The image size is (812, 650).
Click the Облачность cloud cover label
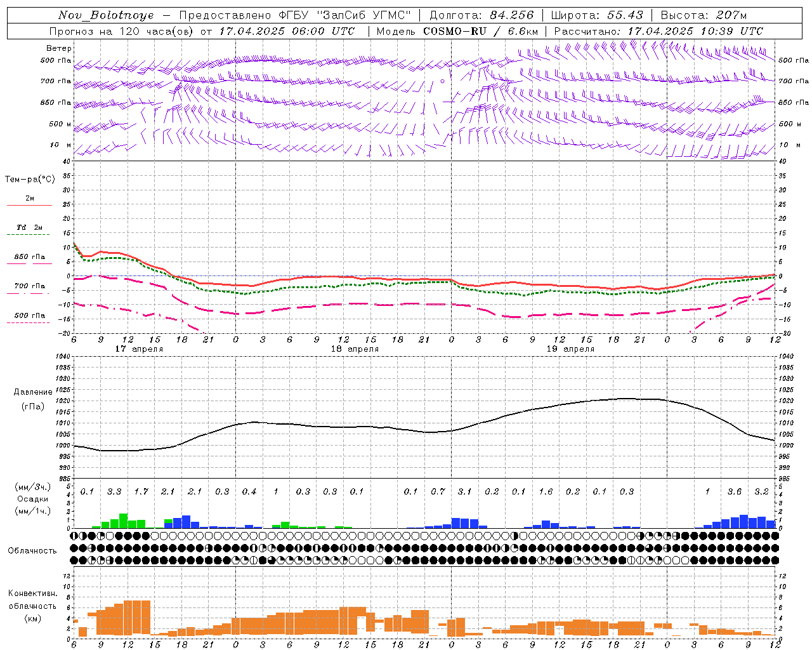32,551
